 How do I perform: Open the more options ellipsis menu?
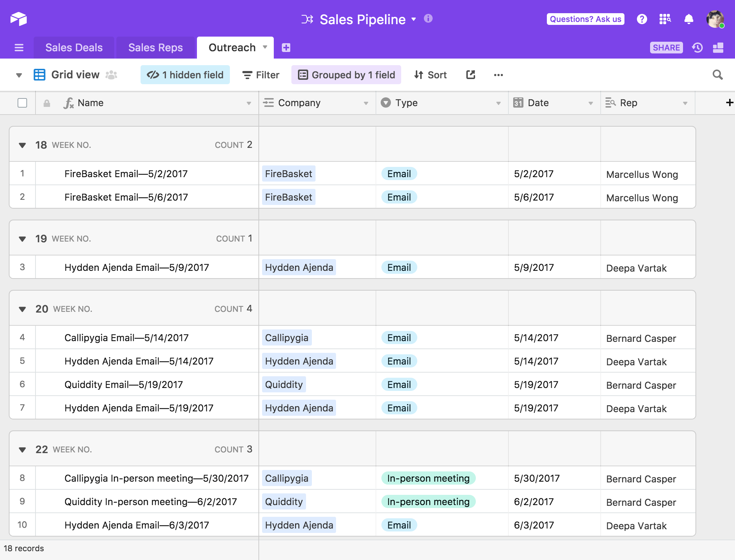pos(498,75)
